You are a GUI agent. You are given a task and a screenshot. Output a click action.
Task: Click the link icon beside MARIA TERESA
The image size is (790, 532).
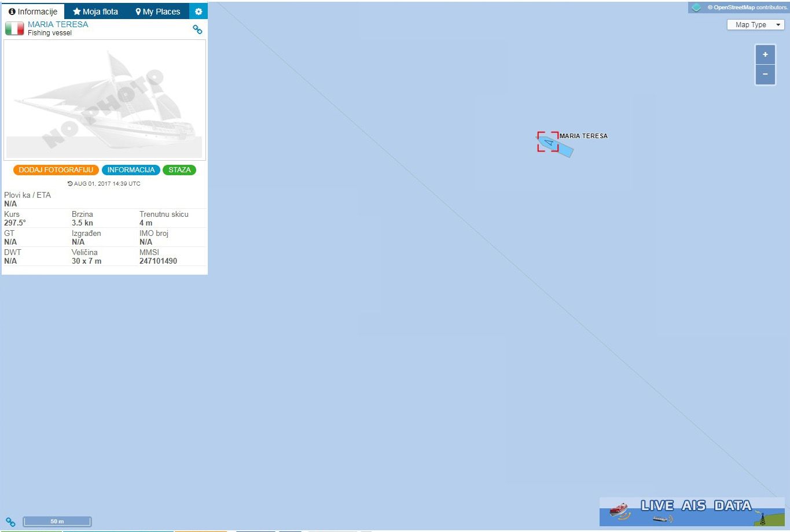(197, 29)
